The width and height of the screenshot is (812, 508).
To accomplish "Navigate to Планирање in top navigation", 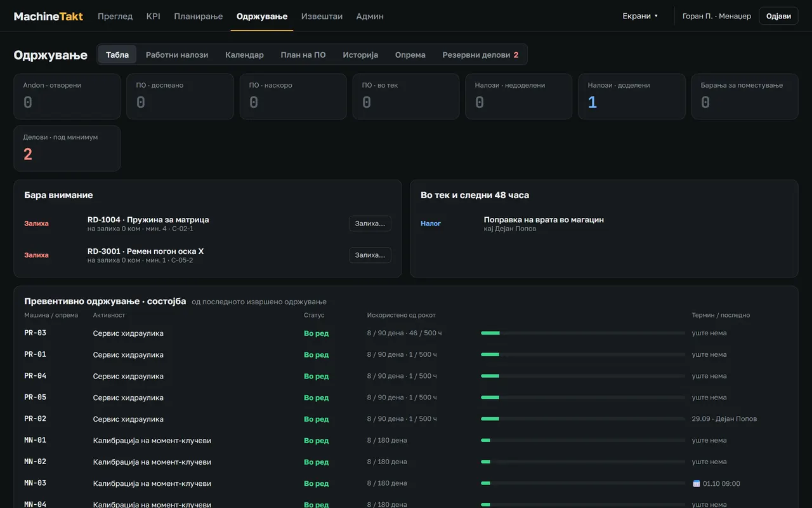I will (x=199, y=17).
